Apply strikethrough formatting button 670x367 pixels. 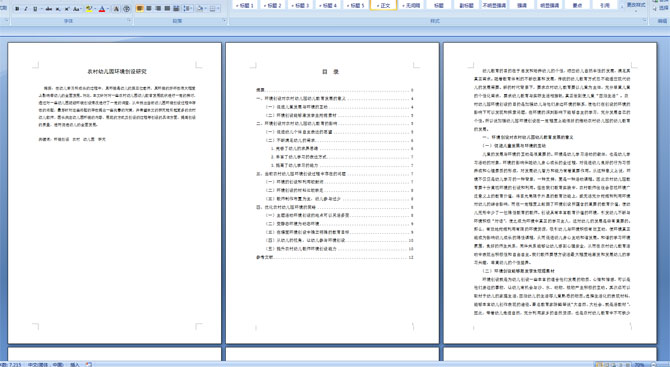(49, 9)
